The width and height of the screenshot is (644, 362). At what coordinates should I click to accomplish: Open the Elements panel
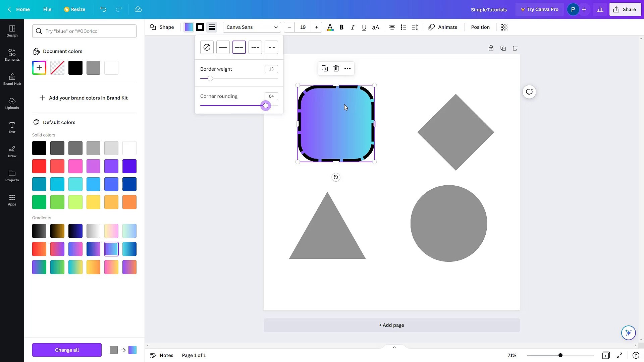(x=12, y=55)
